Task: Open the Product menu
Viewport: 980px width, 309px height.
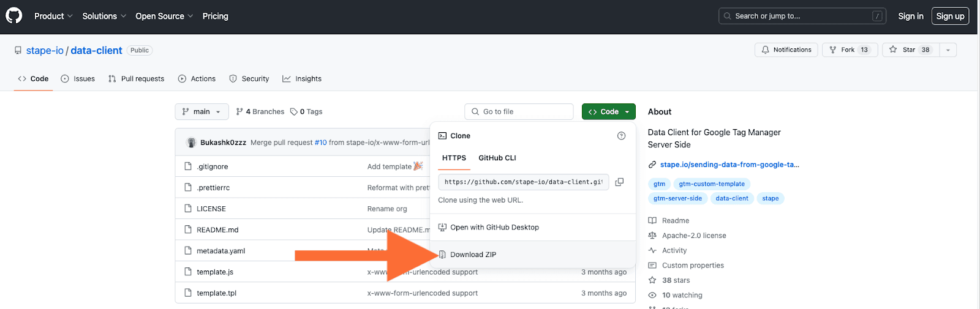Action: click(x=53, y=16)
